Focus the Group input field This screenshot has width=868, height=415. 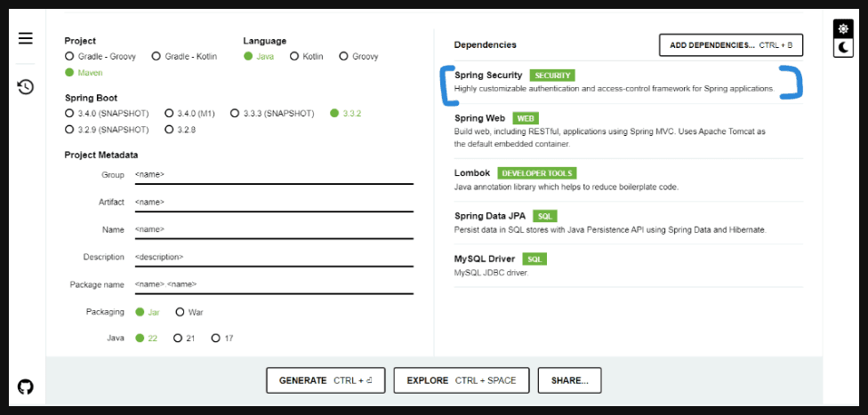[x=274, y=175]
